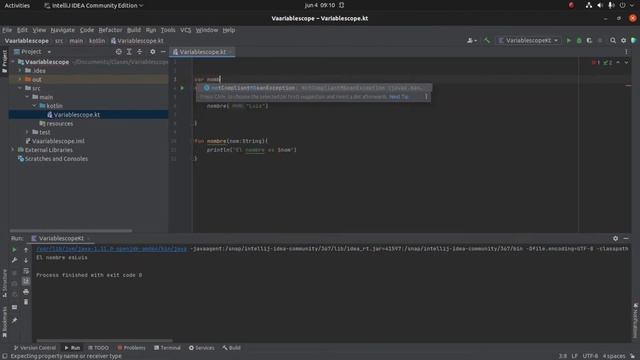Screen dimensions: 640x360
Task: Open the TODO tool window
Action: (98, 348)
